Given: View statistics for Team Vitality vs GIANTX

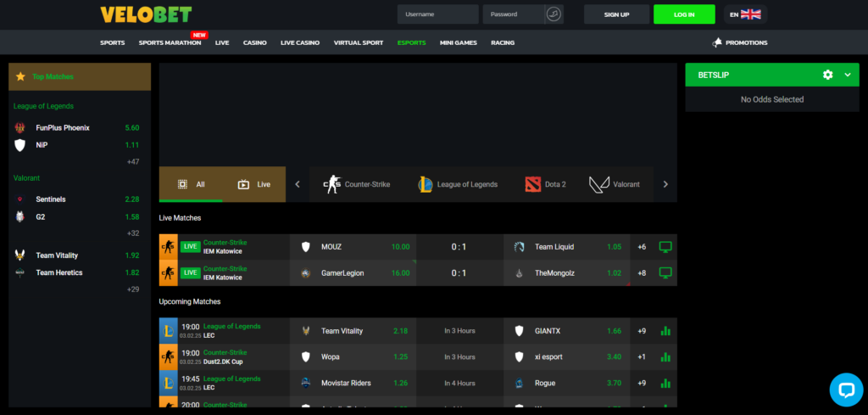Looking at the screenshot, I should click(x=665, y=331).
